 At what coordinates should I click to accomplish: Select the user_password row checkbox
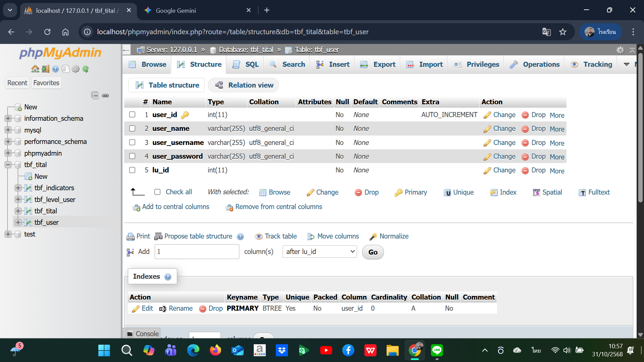[132, 156]
